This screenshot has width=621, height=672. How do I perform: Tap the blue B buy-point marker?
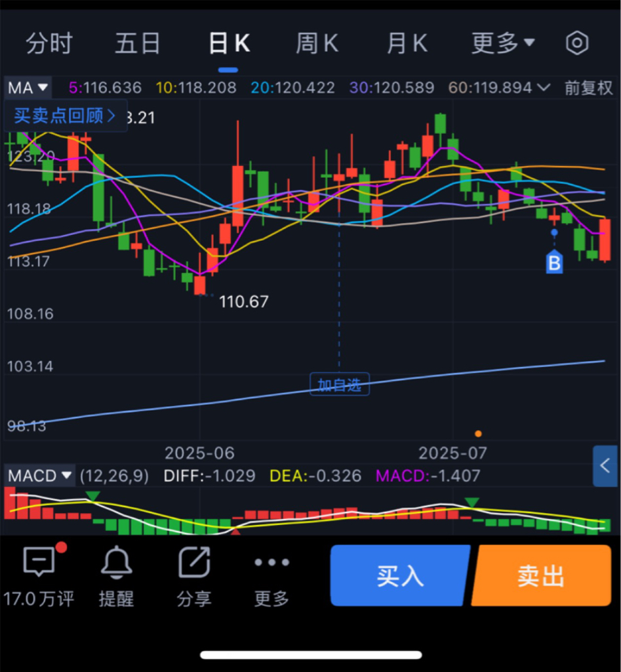[554, 262]
